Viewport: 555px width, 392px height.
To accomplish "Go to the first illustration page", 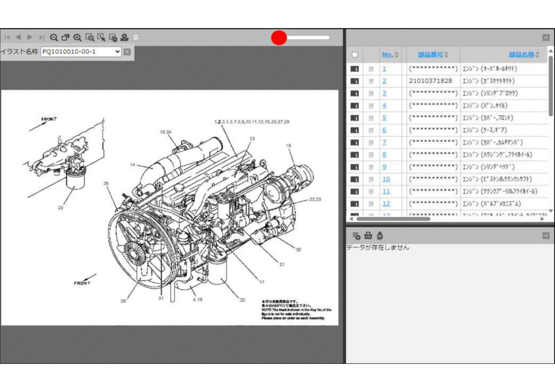I will pos(7,37).
